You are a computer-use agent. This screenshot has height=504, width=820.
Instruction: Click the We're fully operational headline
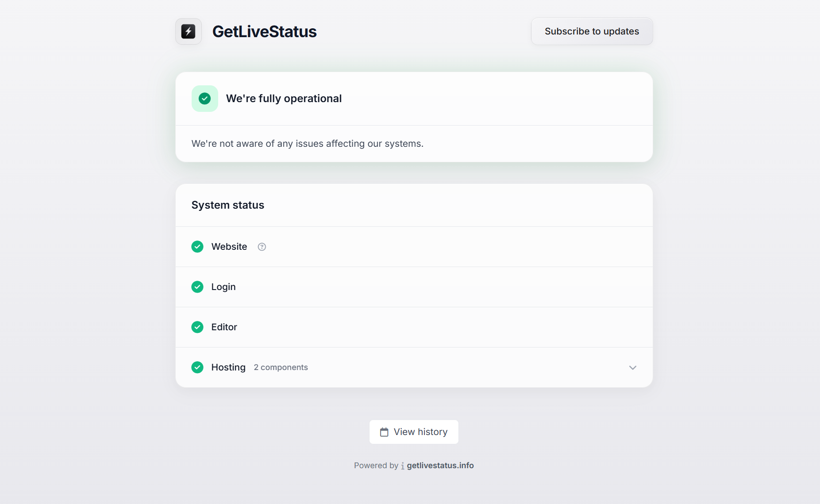[x=284, y=99]
